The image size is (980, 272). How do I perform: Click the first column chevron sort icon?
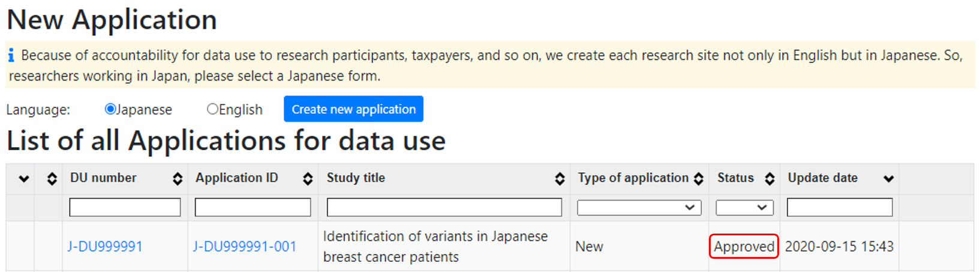pyautogui.click(x=24, y=178)
